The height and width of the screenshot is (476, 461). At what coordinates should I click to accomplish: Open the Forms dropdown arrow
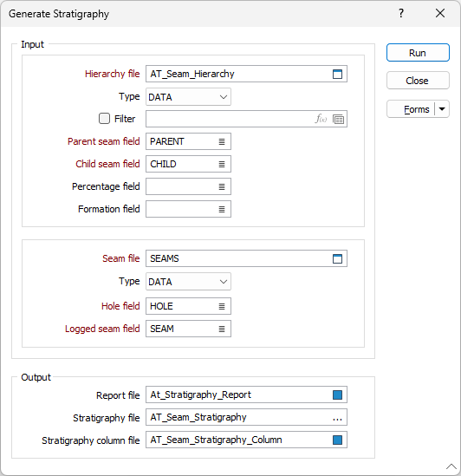pos(442,109)
